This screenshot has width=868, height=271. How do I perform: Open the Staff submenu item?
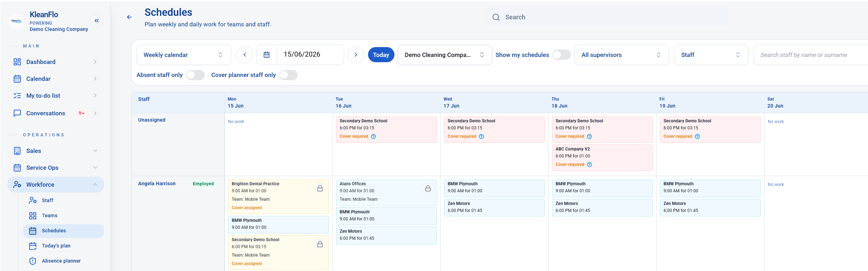(63, 200)
